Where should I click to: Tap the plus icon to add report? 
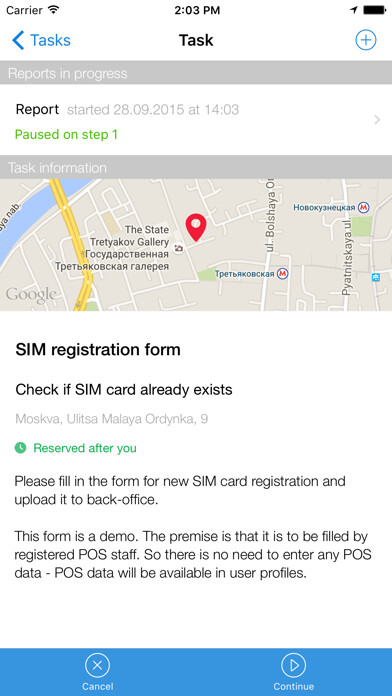[365, 40]
